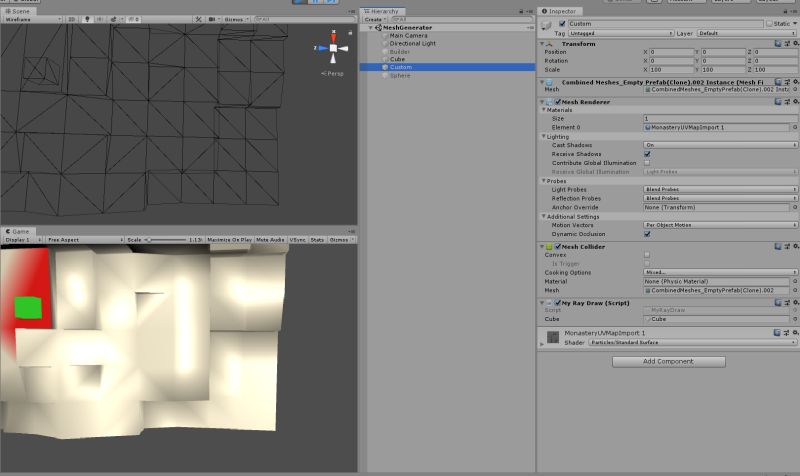Select Sphere object in Hierarchy
The width and height of the screenshot is (800, 476).
[x=399, y=76]
